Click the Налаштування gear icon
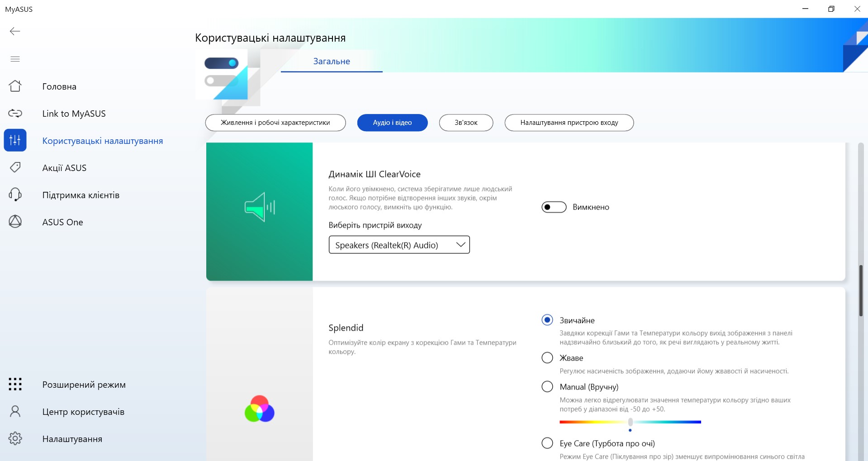868x461 pixels. coord(15,438)
